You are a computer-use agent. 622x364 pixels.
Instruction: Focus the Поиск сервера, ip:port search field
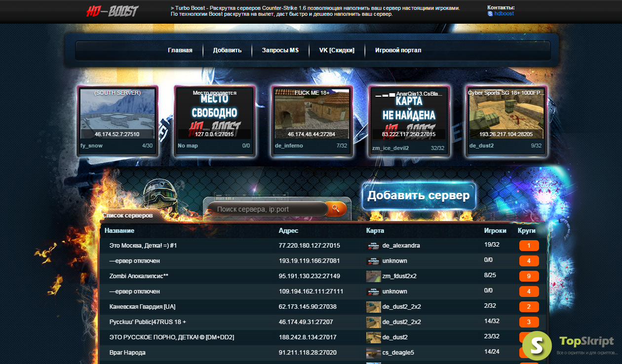pos(267,209)
